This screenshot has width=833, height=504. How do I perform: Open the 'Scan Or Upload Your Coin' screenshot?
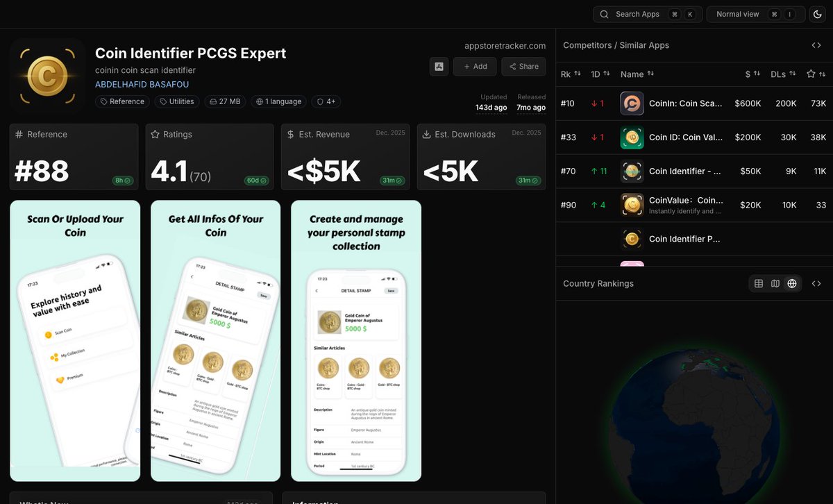click(x=75, y=341)
